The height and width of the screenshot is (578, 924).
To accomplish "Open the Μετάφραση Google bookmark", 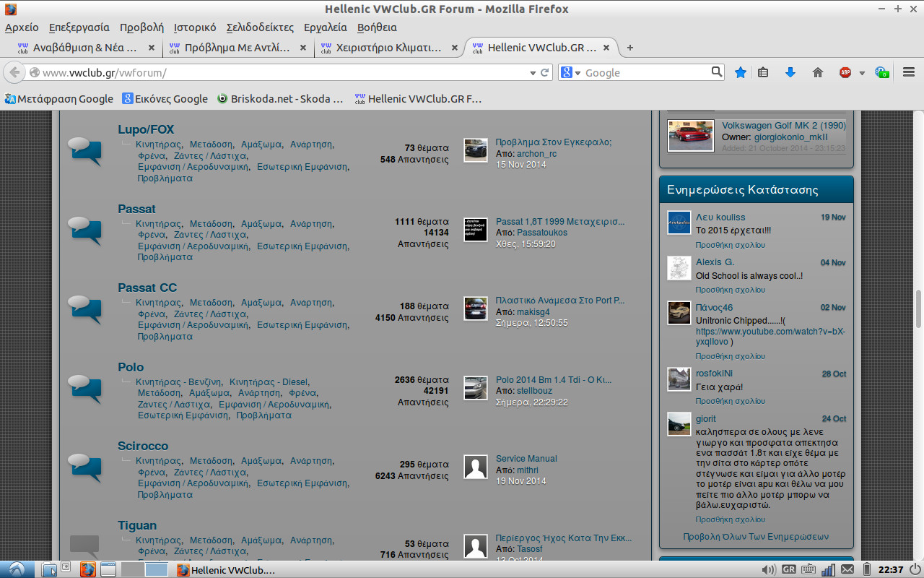I will click(58, 99).
